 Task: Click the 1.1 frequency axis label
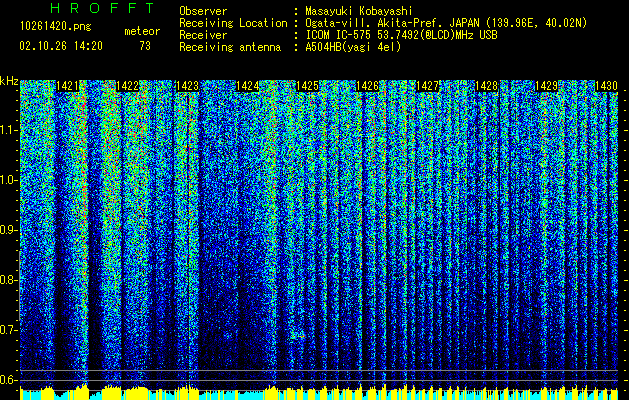[9, 130]
